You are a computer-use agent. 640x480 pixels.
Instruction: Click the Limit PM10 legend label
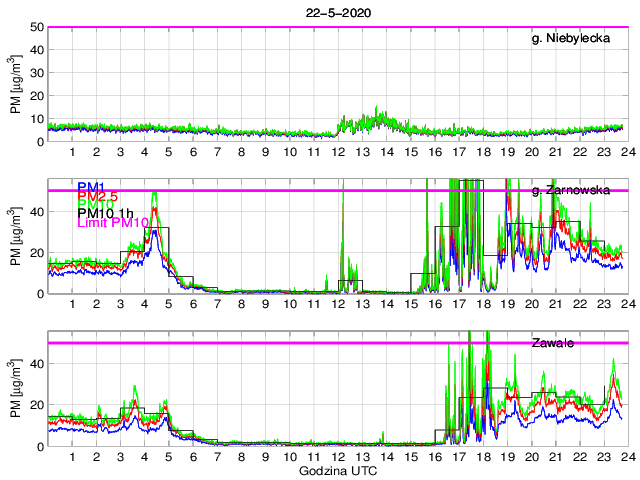tap(111, 225)
